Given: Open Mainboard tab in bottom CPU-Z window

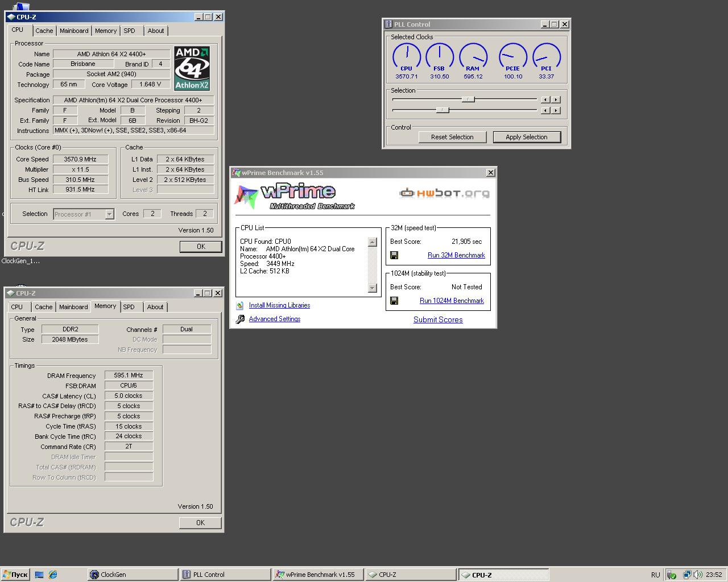Looking at the screenshot, I should pyautogui.click(x=73, y=307).
